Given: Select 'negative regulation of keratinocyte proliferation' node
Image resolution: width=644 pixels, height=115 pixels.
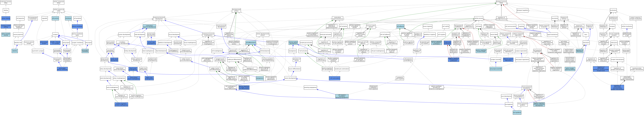Looking at the screenshot, I should [453, 60].
